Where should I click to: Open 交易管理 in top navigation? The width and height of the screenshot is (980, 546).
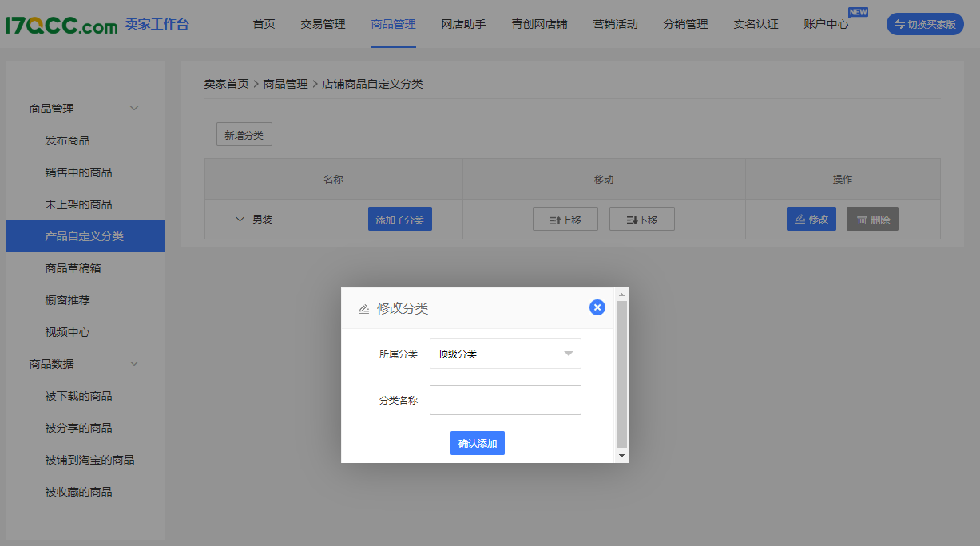click(323, 24)
